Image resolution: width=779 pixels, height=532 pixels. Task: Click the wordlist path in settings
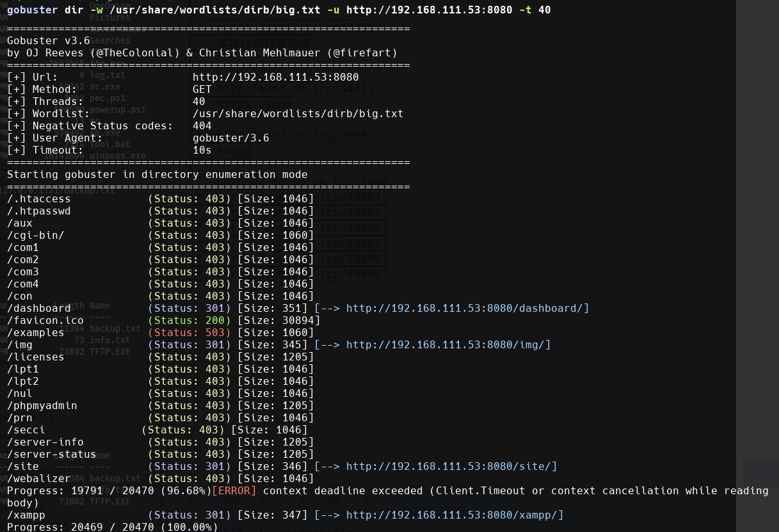(298, 114)
